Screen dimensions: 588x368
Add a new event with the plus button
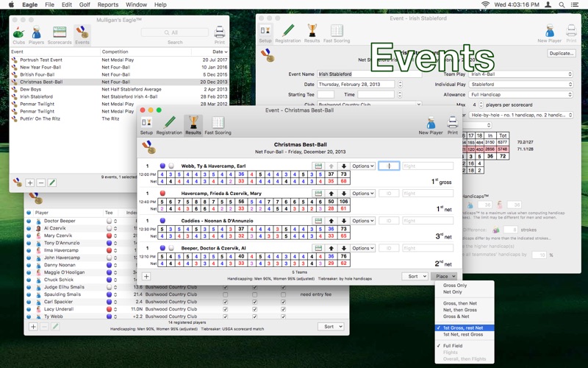click(30, 183)
